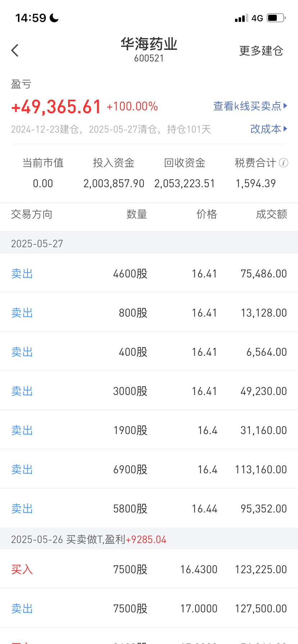Tap amount 49,230.00
This screenshot has height=644, width=298.
(264, 391)
